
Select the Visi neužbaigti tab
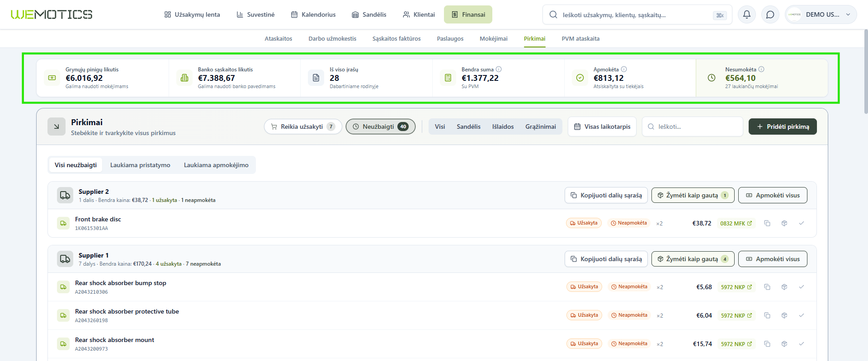(75, 165)
